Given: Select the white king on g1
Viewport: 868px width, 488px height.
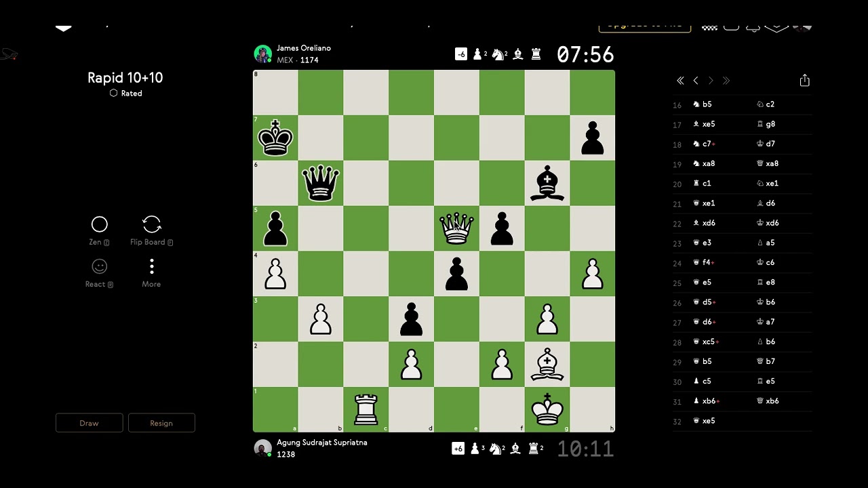Looking at the screenshot, I should tap(547, 410).
